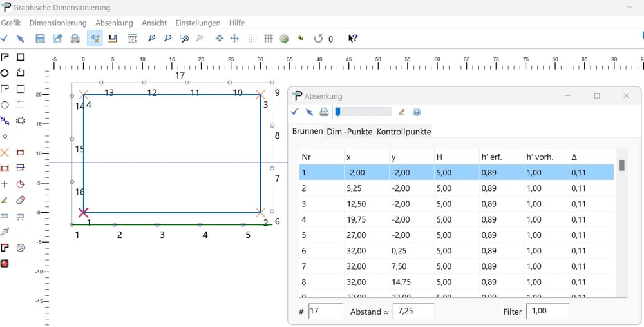Select the orange X well tool in left toolbox
The height and width of the screenshot is (327, 644).
pos(5,153)
